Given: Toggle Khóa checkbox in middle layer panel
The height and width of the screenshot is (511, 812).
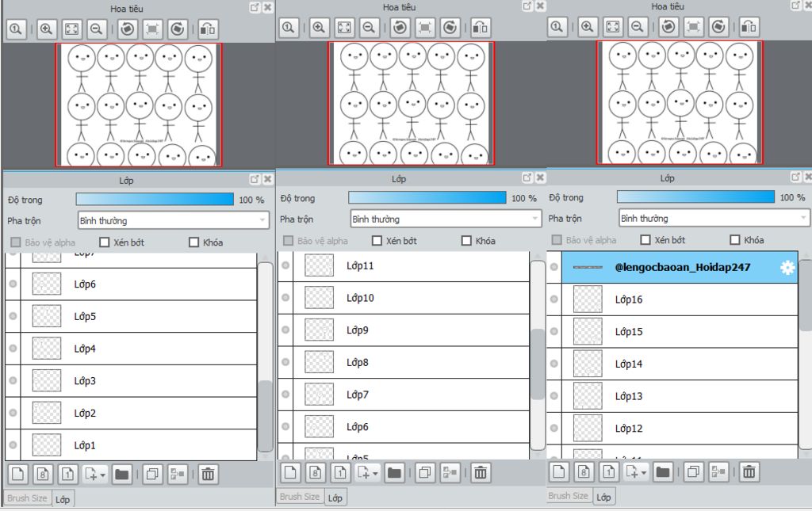Looking at the screenshot, I should (x=466, y=241).
